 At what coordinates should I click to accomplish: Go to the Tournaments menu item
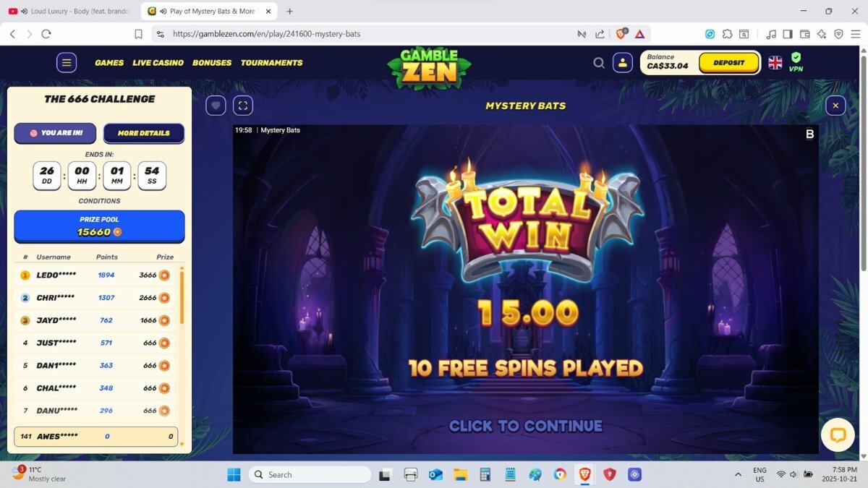click(x=271, y=63)
